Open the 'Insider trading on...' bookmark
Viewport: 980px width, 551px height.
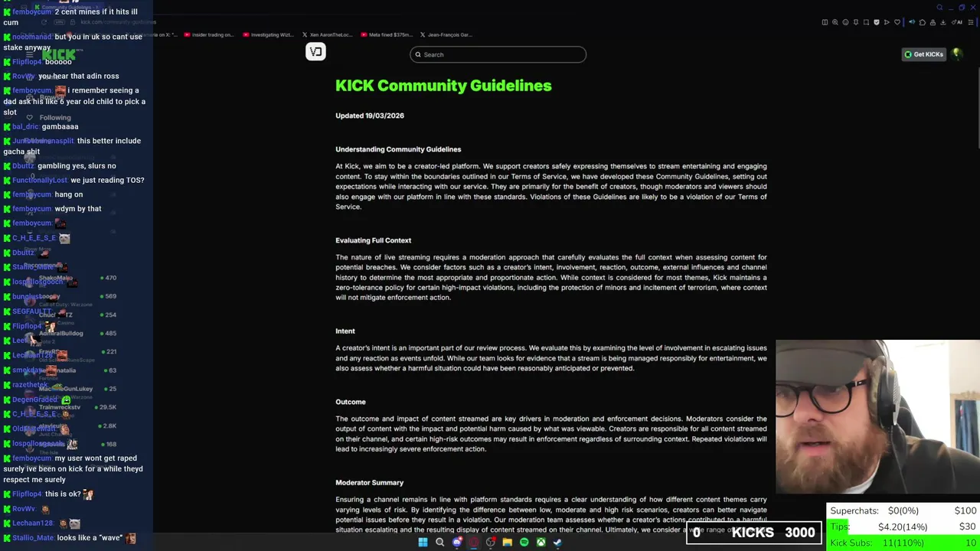click(x=207, y=34)
